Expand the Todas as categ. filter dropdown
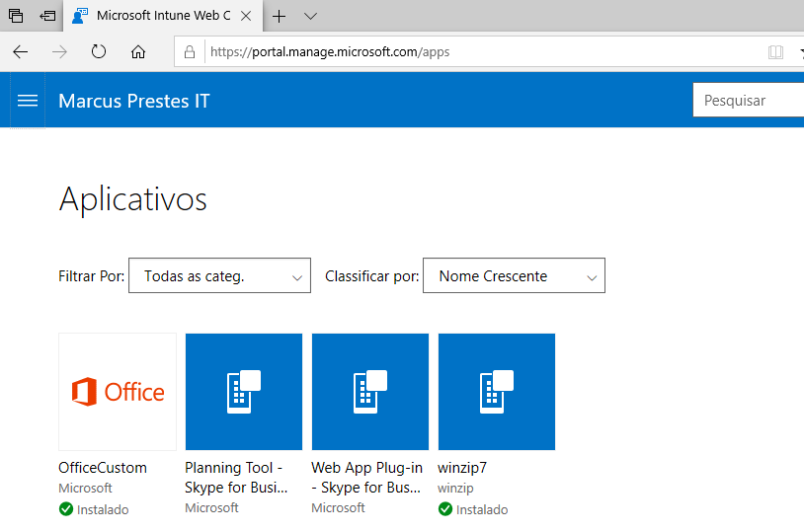 coord(219,275)
